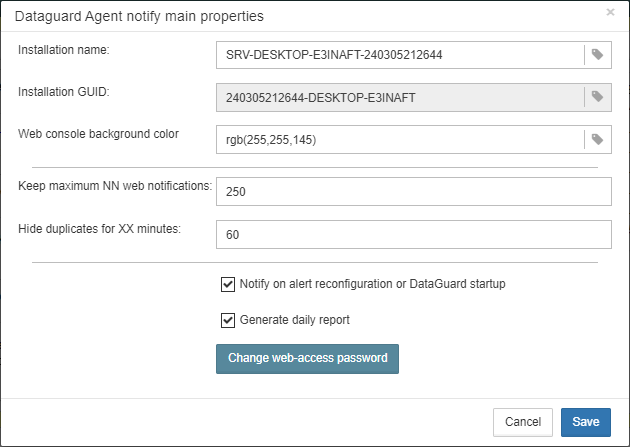Click the Installation GUID read-only field
630x447 pixels.
click(400, 97)
